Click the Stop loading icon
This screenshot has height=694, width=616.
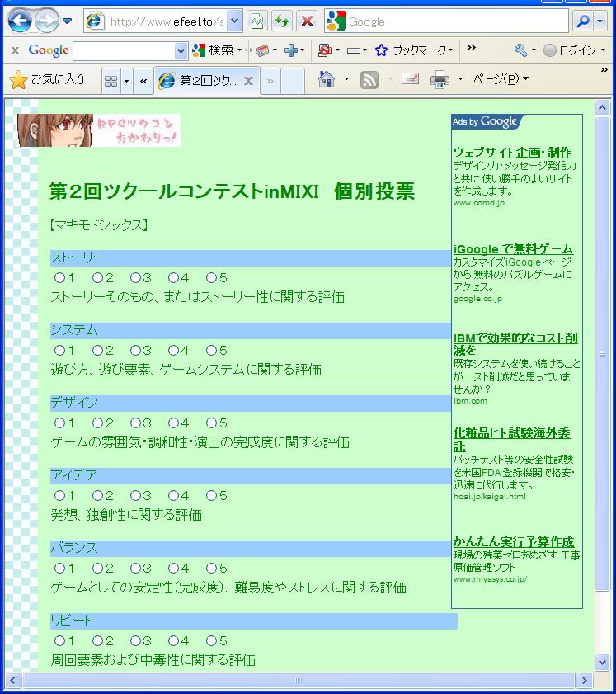click(306, 21)
